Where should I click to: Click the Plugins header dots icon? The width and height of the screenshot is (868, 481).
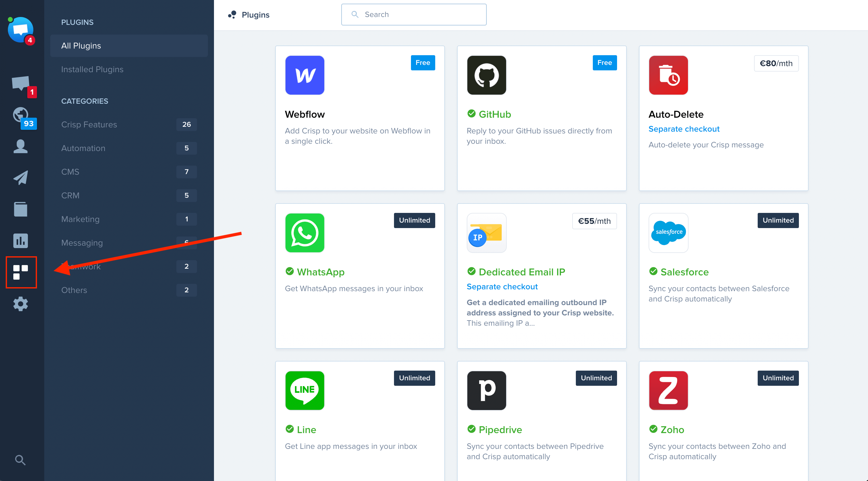coord(232,15)
